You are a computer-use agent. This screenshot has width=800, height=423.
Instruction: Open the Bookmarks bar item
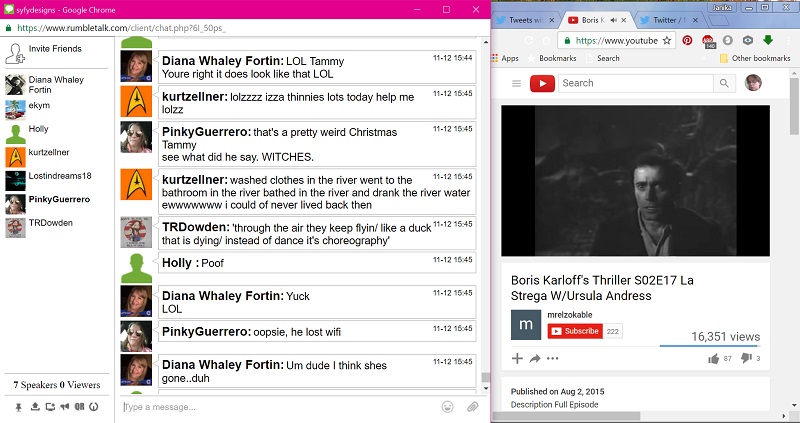tap(552, 58)
